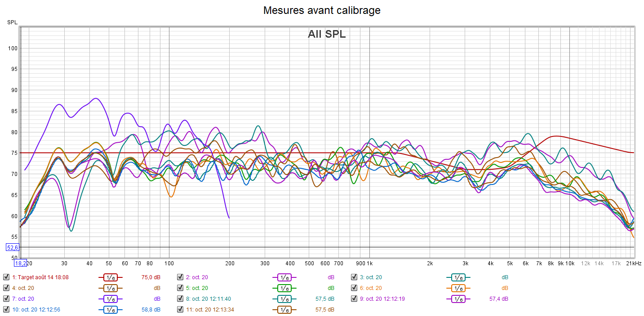This screenshot has height=316, width=644.
Task: Click the brown 1/6 smoothing icon for trace 4
Action: click(x=110, y=288)
